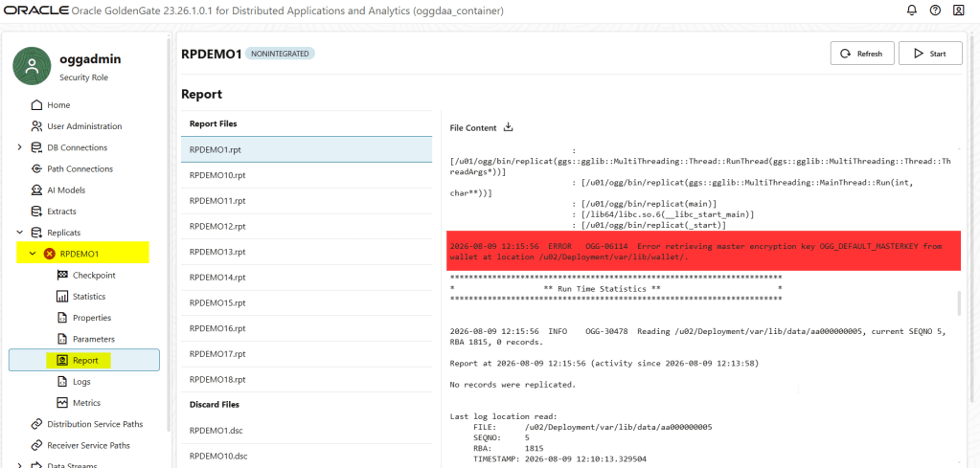Open the user account icon
Viewport: 980px width, 468px height.
coord(959,10)
